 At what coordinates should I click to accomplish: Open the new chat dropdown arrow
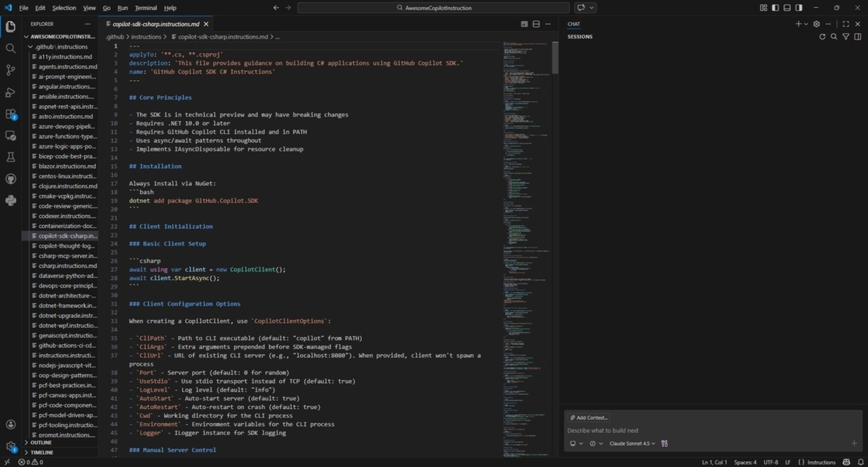(x=806, y=24)
